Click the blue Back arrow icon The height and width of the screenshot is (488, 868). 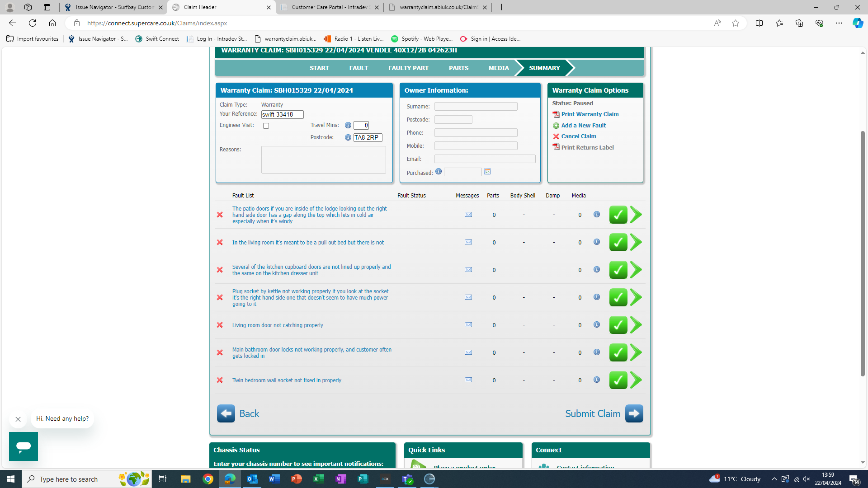(x=226, y=413)
